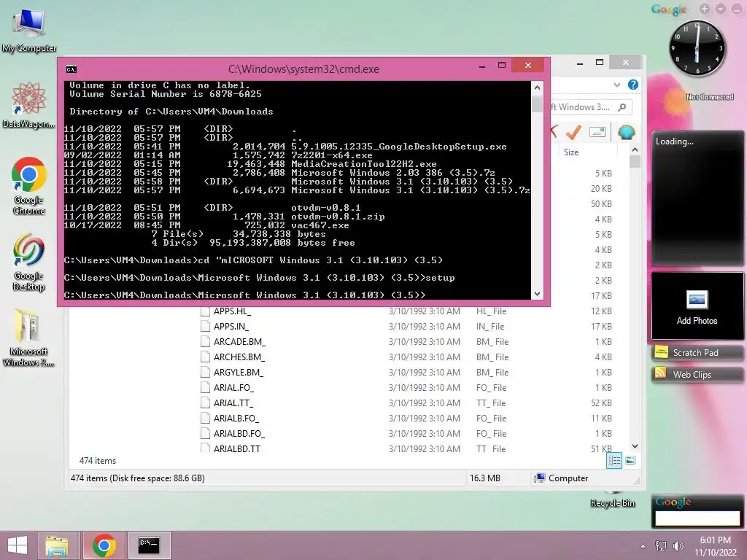Click Explorer file list scroll down arrow
The width and height of the screenshot is (747, 560).
point(635,446)
